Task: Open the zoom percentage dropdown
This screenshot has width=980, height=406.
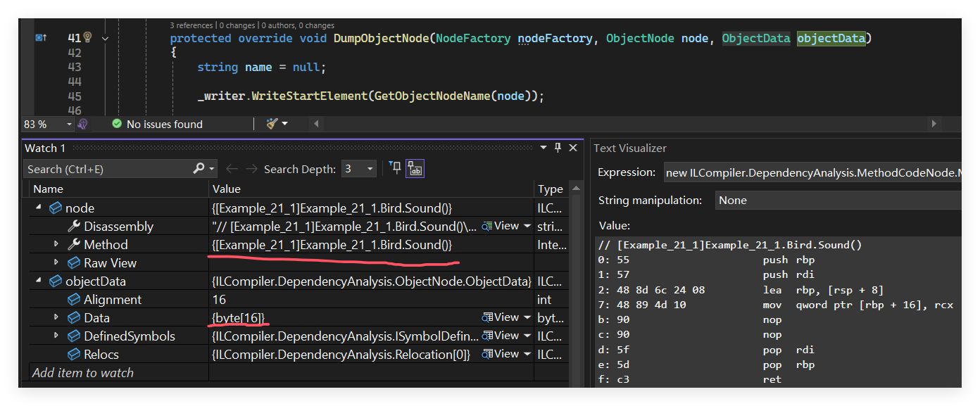Action: click(70, 124)
